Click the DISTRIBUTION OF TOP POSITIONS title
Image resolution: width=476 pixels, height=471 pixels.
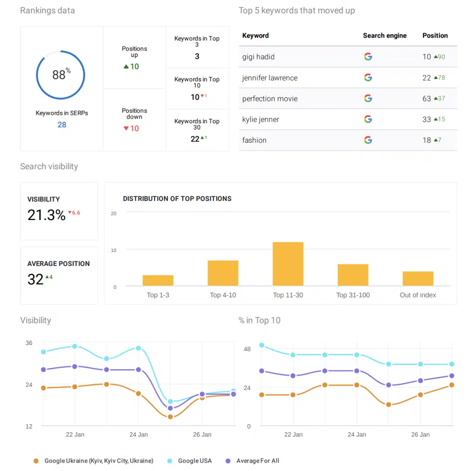177,199
